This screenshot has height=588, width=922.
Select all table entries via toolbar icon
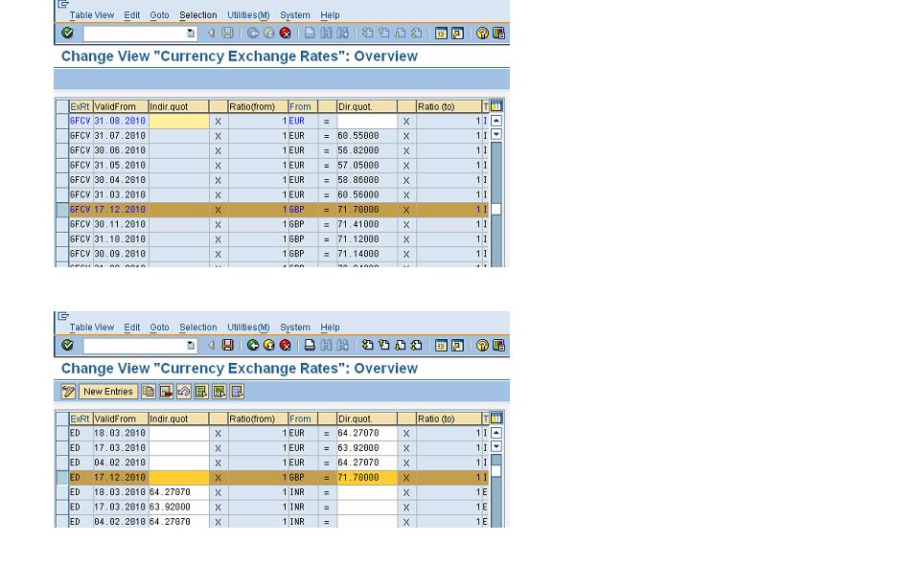[199, 391]
